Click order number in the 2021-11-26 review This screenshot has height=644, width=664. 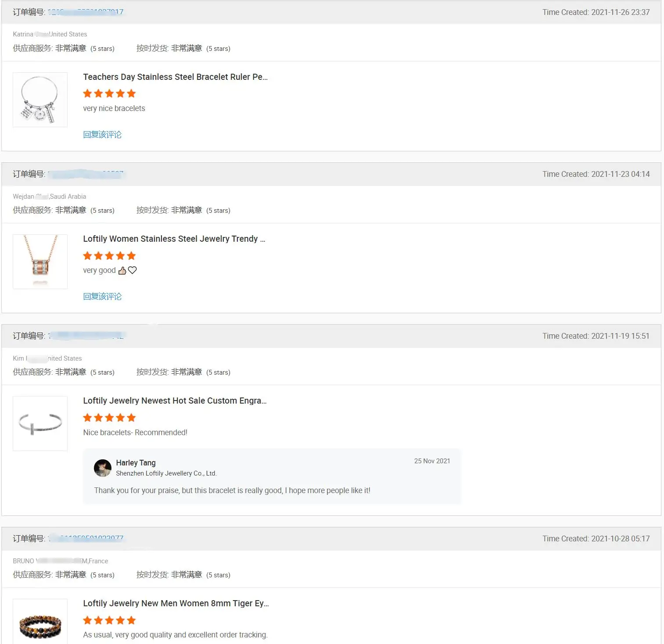(86, 12)
